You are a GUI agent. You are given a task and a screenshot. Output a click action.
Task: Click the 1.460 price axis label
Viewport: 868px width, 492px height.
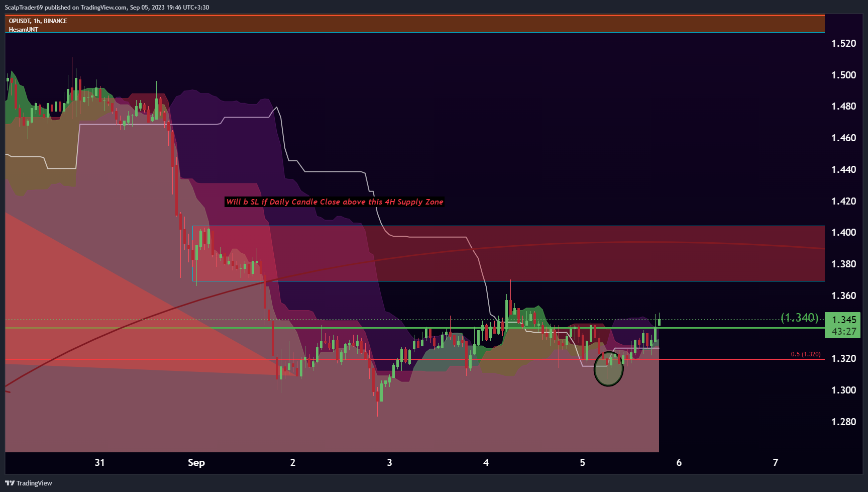[844, 138]
